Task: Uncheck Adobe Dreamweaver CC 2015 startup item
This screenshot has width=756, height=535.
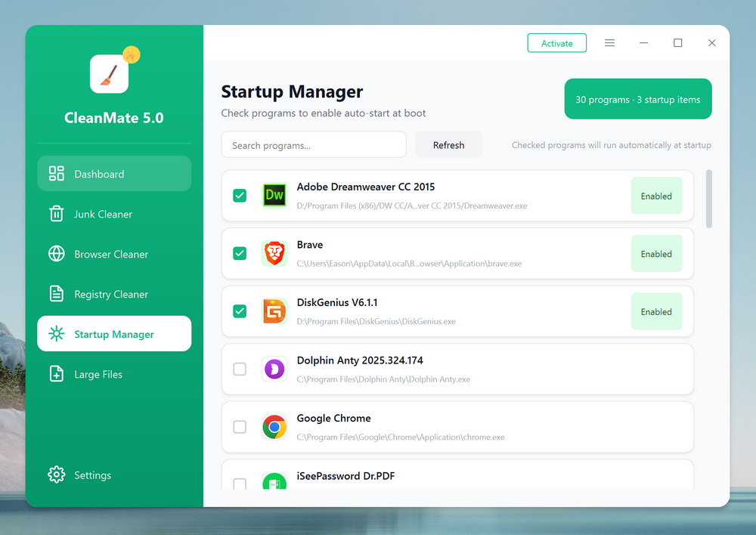Action: 240,195
